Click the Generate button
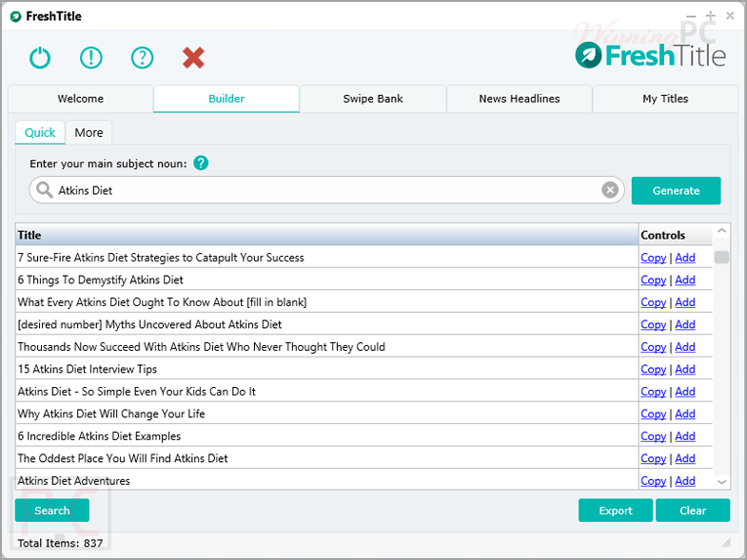747x560 pixels. [x=676, y=190]
